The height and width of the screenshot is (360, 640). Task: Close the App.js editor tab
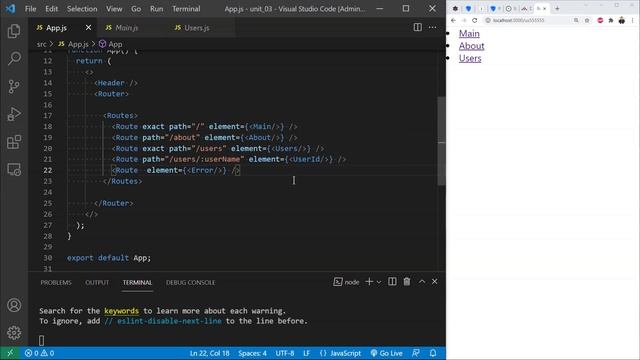pos(89,27)
